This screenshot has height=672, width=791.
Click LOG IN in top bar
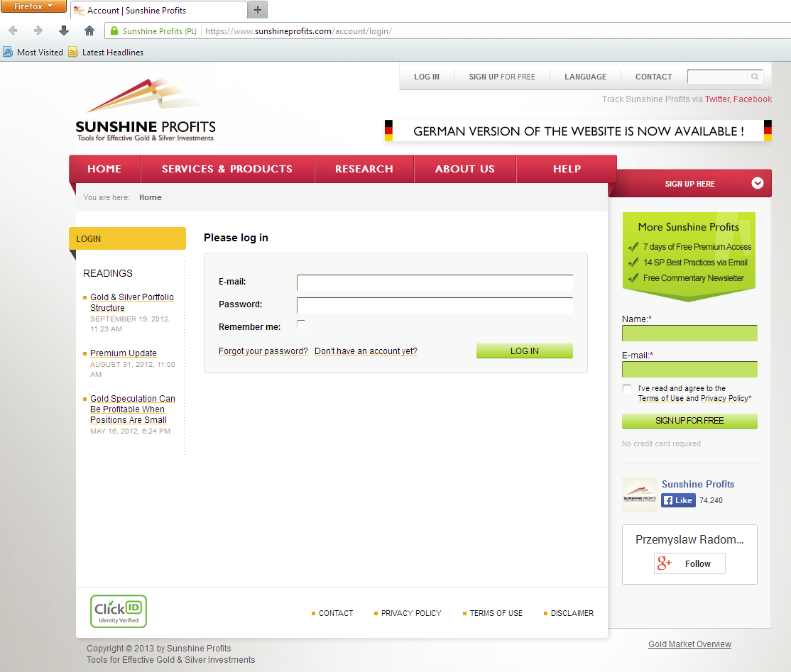click(x=427, y=77)
